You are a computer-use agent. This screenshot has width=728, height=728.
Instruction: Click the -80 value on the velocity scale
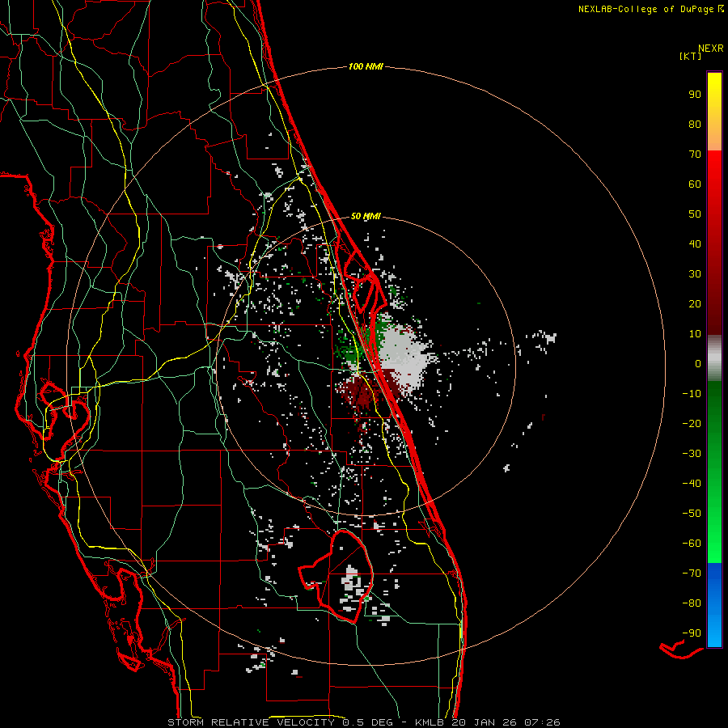692,603
